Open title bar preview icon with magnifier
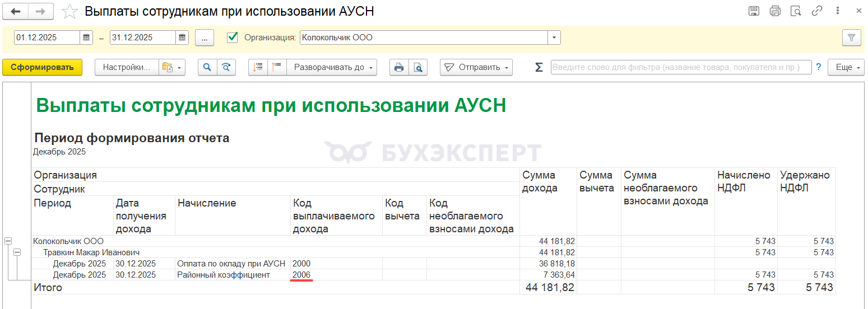 tap(796, 11)
